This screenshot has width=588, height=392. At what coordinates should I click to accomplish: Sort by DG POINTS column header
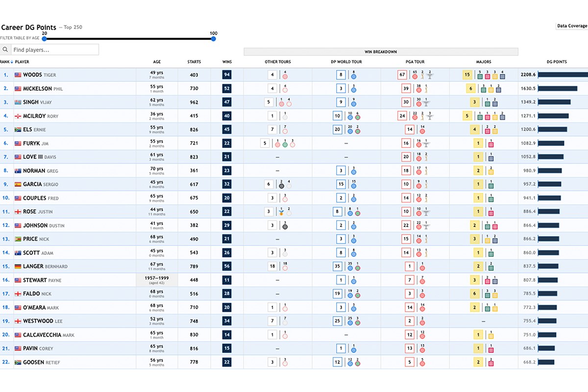pos(557,62)
